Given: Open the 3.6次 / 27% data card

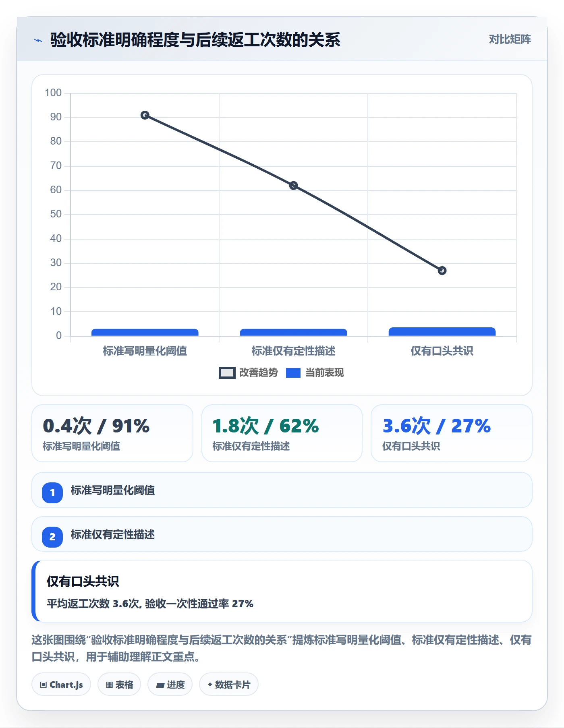Looking at the screenshot, I should pyautogui.click(x=452, y=433).
